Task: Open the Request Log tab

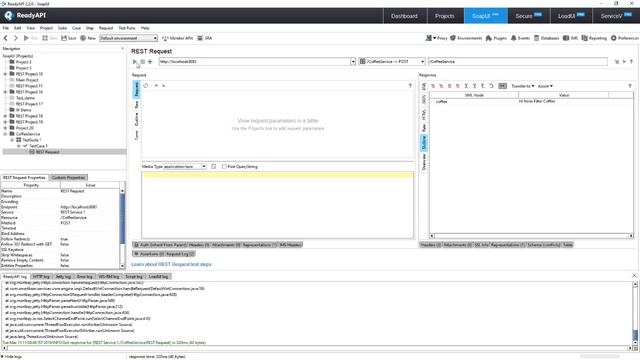Action: click(x=180, y=254)
